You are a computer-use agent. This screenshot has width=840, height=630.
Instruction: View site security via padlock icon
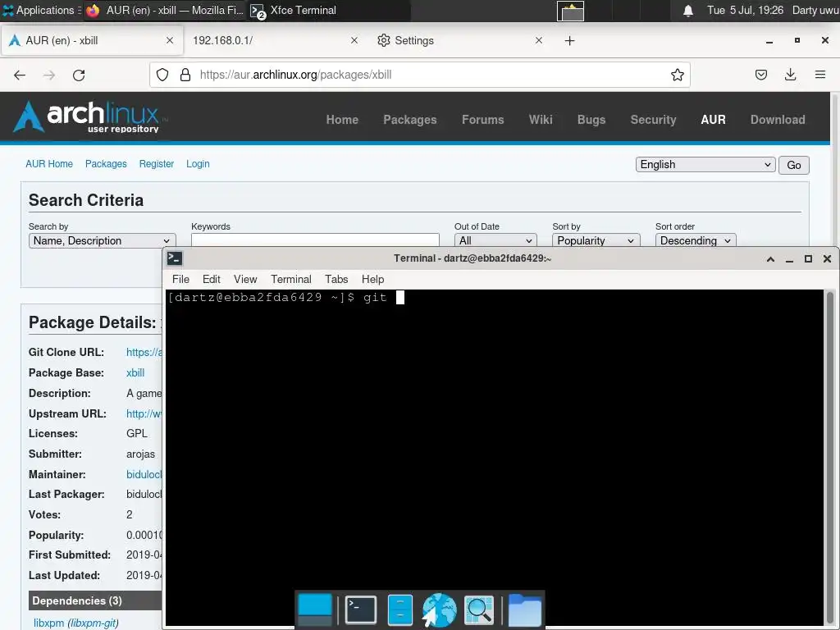[x=185, y=75]
